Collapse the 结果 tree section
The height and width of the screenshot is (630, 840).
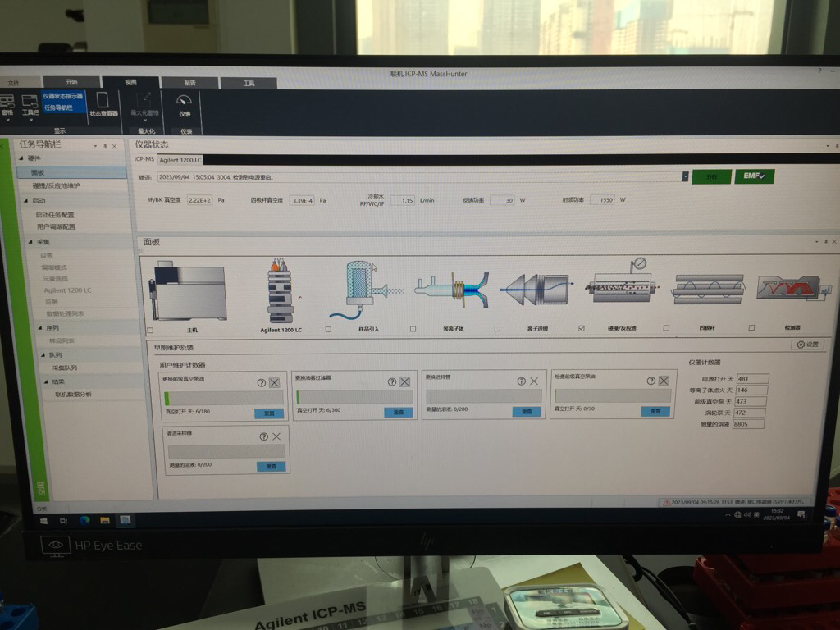[46, 381]
